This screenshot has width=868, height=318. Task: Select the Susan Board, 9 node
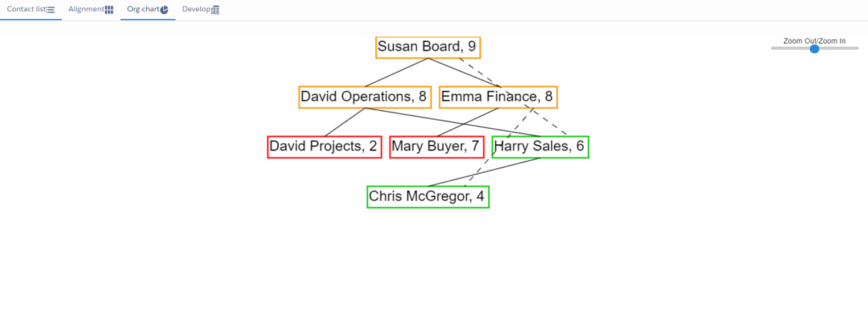[x=427, y=47]
